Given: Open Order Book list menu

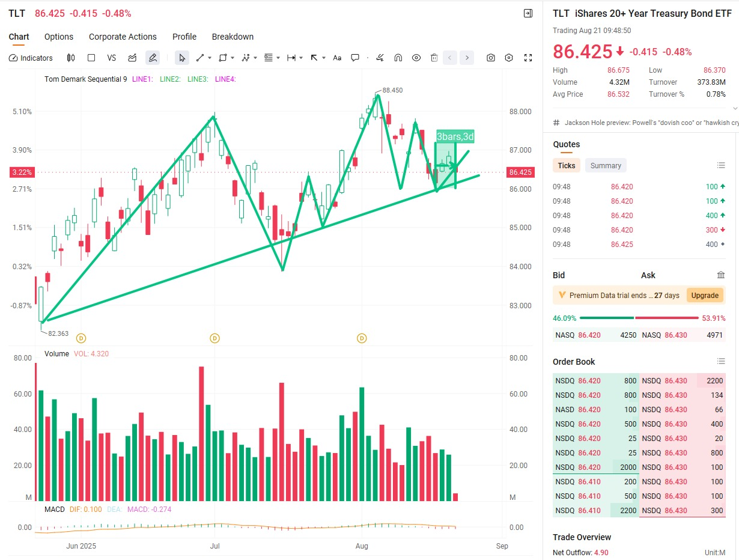Looking at the screenshot, I should [721, 361].
